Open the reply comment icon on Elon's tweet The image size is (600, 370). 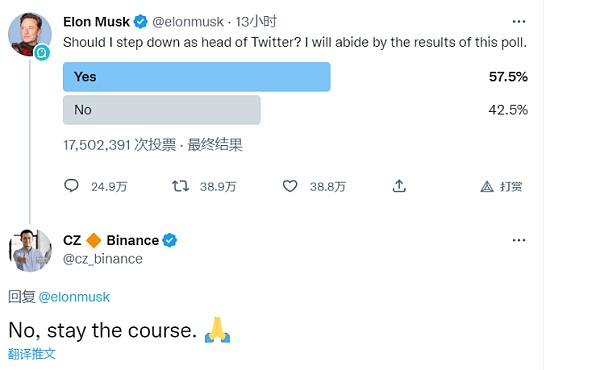pyautogui.click(x=71, y=186)
